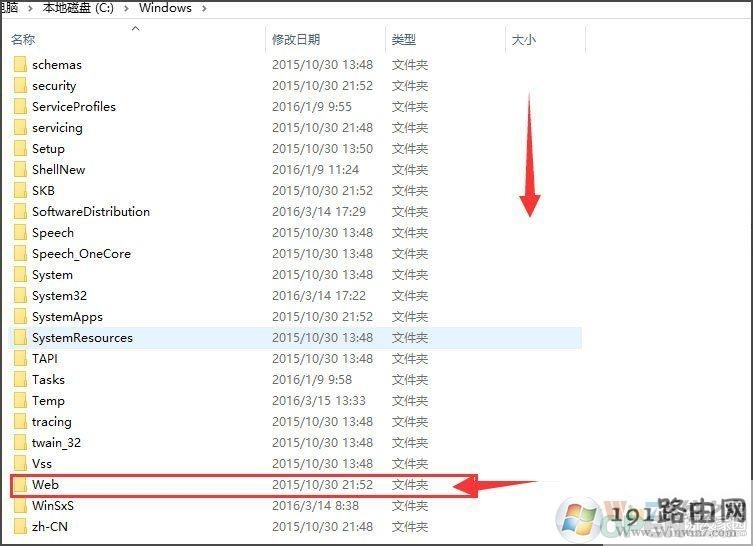
Task: Sort by 名称 column header
Action: tap(23, 39)
